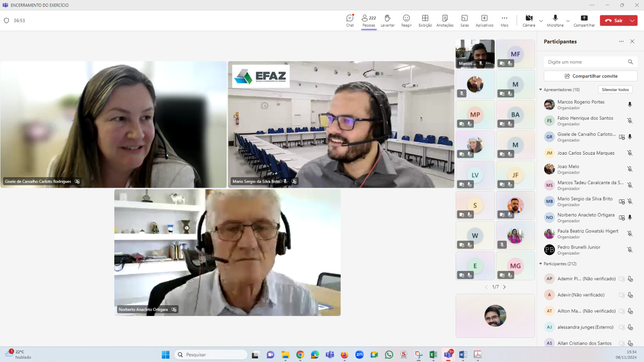Click the Digite um nome search field
This screenshot has width=644, height=362.
coord(586,62)
